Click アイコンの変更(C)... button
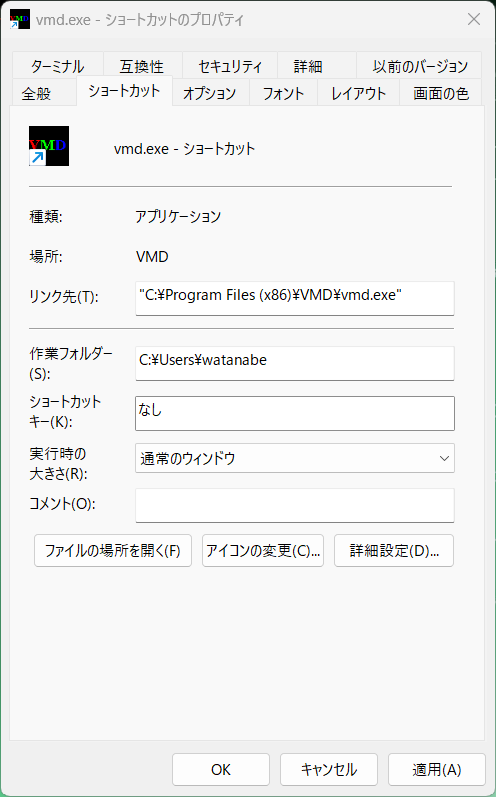Viewport: 496px width, 797px height. coord(263,550)
